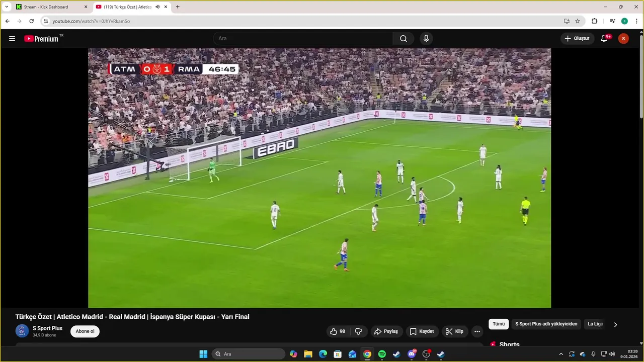
Task: Open File Explorer from taskbar
Action: [308, 354]
